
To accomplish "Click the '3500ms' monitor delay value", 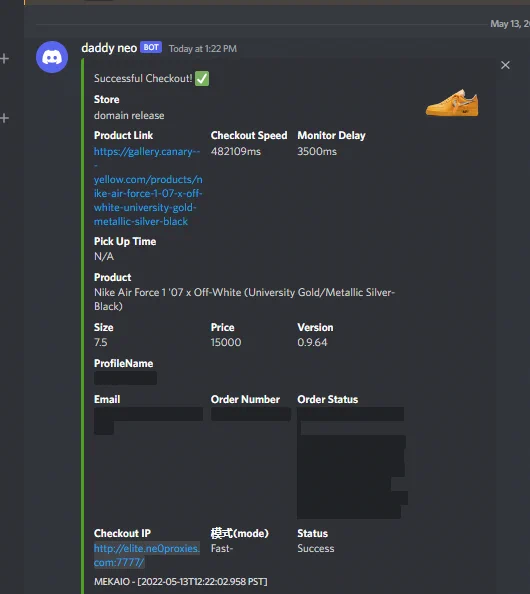I will click(317, 152).
